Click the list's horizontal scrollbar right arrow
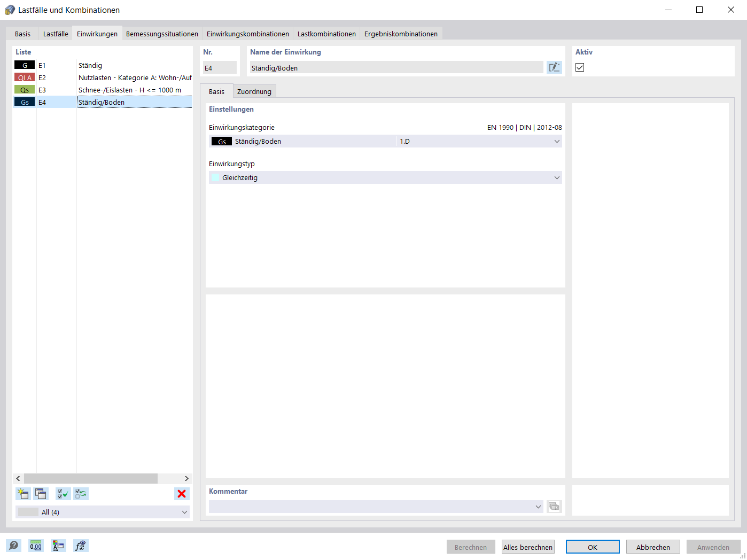The image size is (747, 560). 186,478
